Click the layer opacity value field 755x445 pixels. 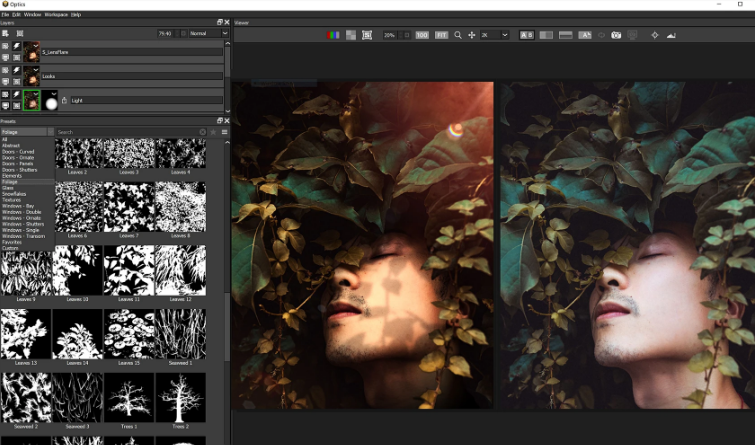point(165,33)
